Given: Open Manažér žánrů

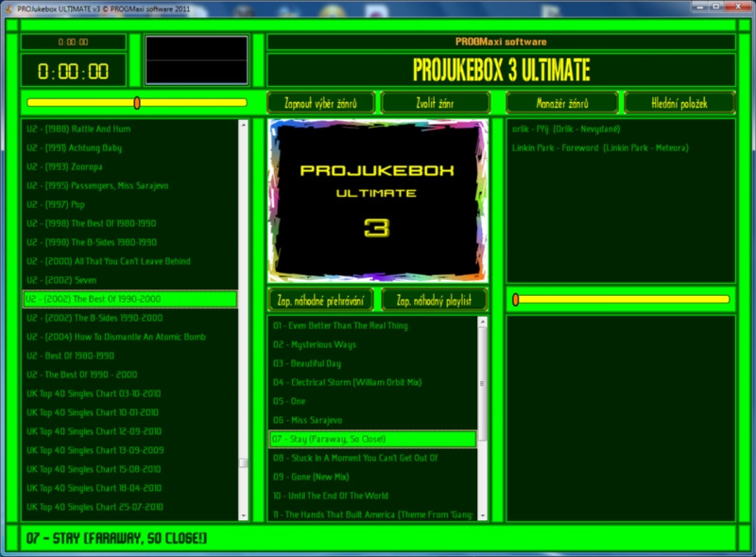Looking at the screenshot, I should (562, 103).
